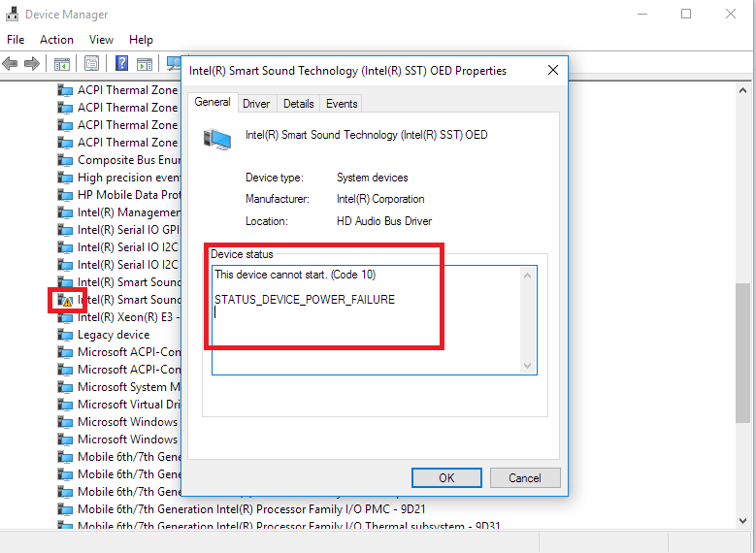Toggle the Show/Hide Console Tree icon
The width and height of the screenshot is (756, 553).
62,64
